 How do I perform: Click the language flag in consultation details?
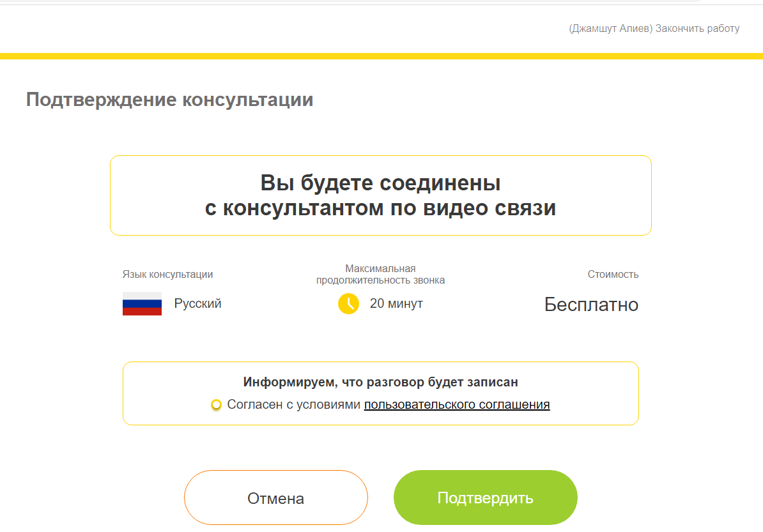click(142, 303)
